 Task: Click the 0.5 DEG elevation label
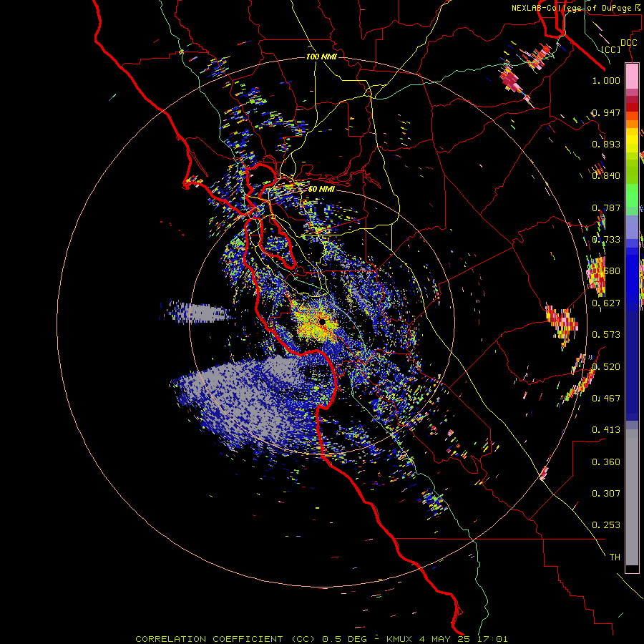click(x=344, y=639)
